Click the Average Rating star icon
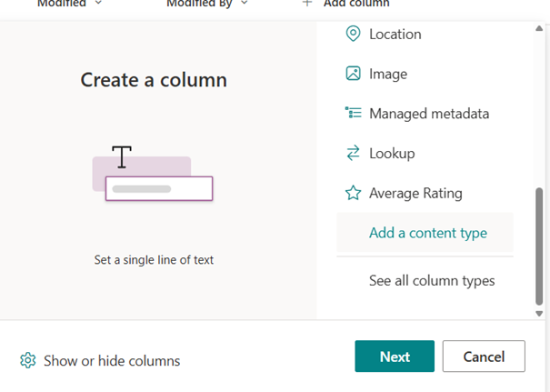This screenshot has width=550, height=392. [x=353, y=193]
